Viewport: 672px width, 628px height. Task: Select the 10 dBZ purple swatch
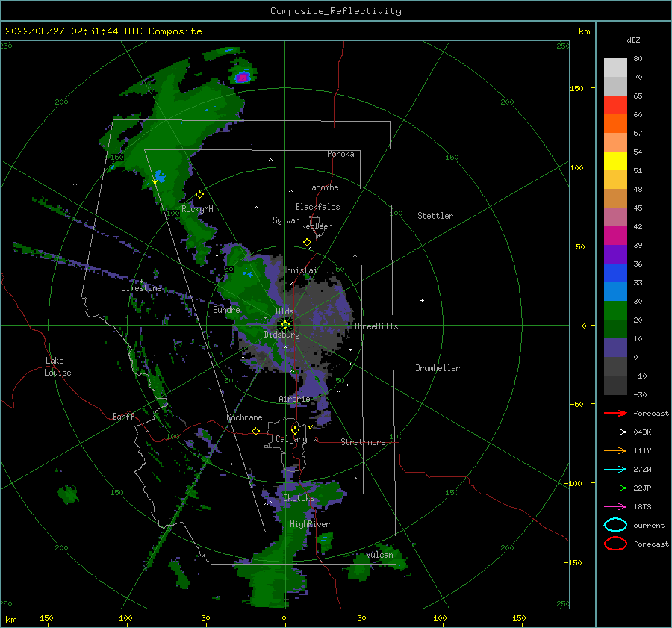(615, 348)
